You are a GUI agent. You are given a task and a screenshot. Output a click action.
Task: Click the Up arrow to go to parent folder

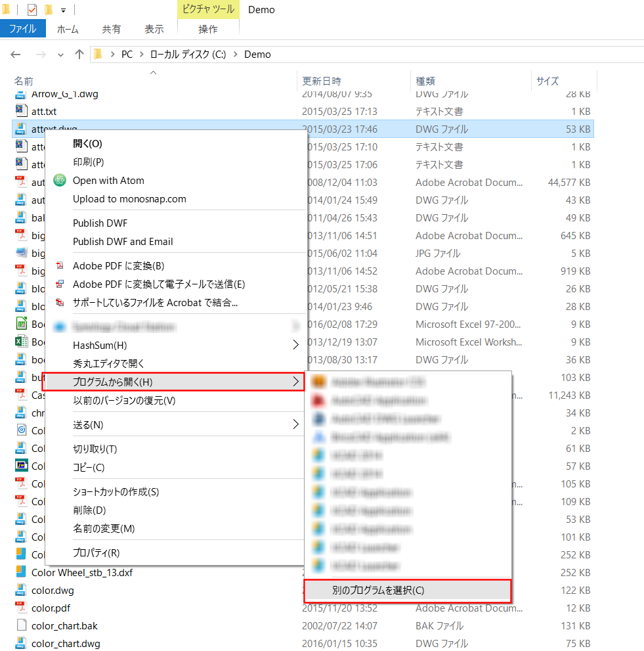click(79, 55)
